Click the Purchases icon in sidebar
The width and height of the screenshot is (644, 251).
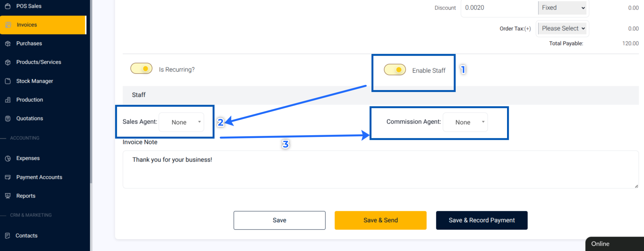[x=8, y=43]
